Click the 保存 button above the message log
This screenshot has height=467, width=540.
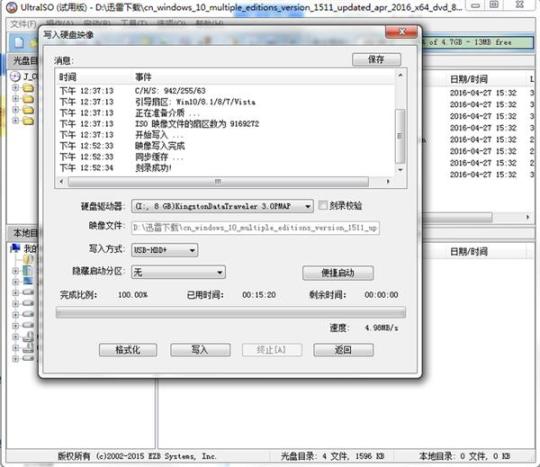point(376,60)
